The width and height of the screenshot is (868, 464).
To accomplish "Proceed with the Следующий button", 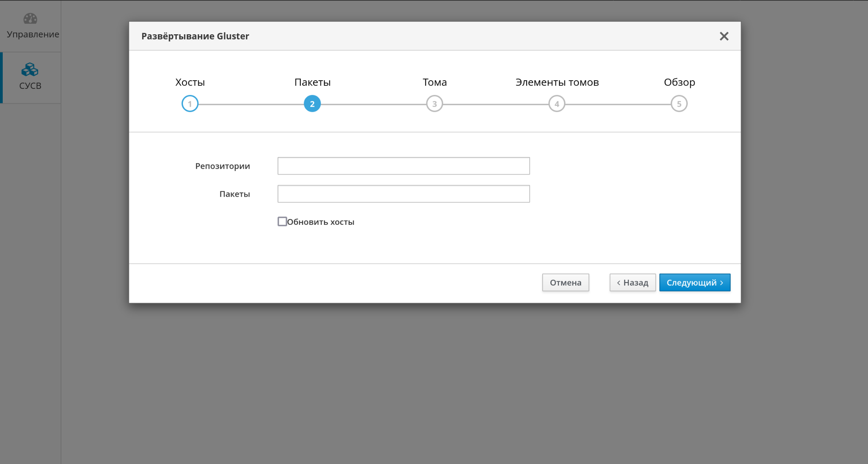I will coord(694,282).
